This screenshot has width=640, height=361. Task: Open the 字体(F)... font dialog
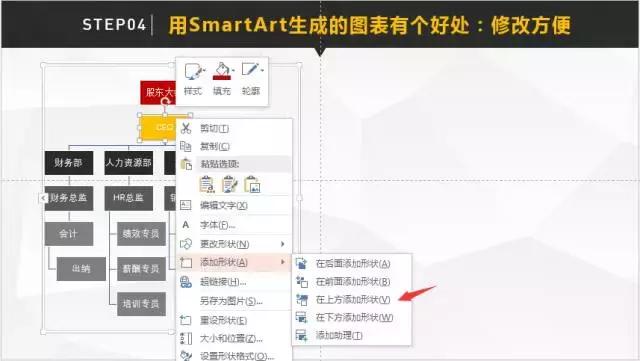pyautogui.click(x=217, y=225)
